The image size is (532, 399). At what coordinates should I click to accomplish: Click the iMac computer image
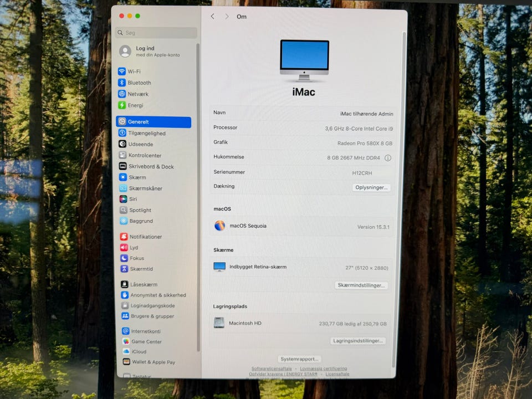click(304, 60)
